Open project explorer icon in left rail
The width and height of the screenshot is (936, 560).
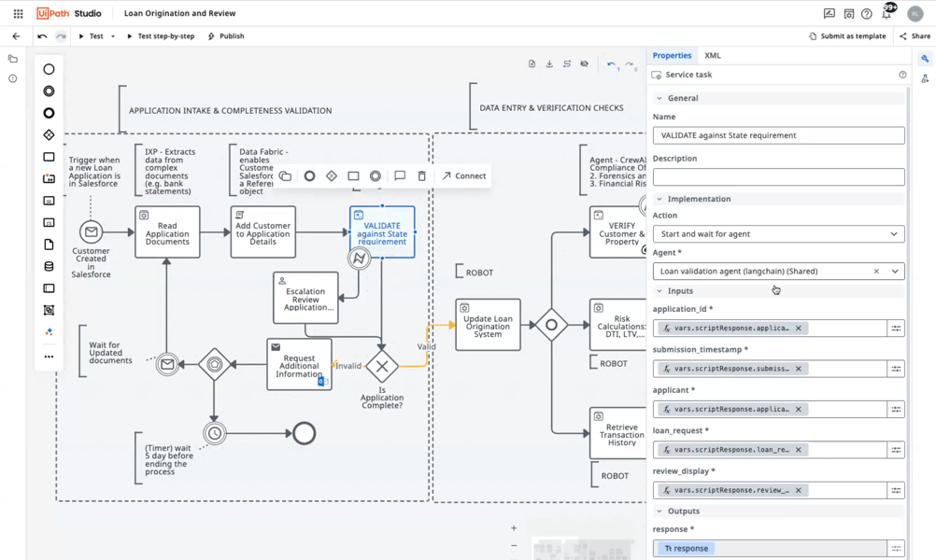point(12,59)
